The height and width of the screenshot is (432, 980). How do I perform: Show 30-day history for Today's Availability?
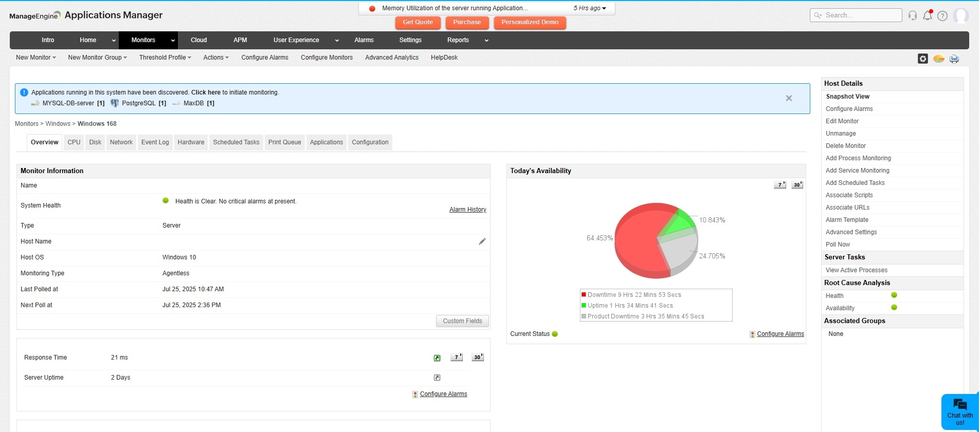[x=797, y=184]
